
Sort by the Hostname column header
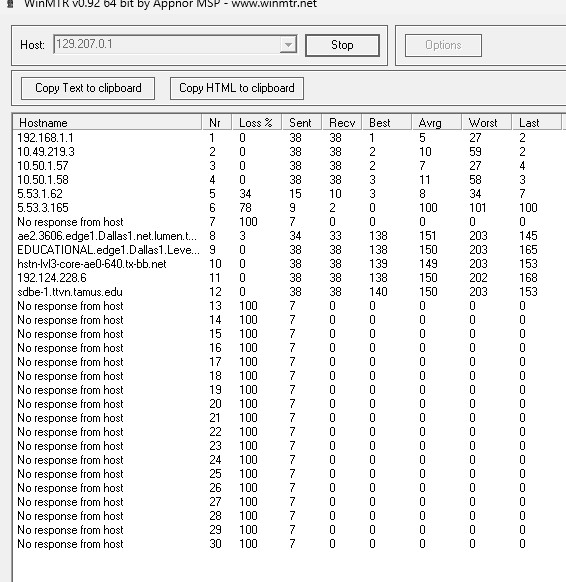click(108, 122)
